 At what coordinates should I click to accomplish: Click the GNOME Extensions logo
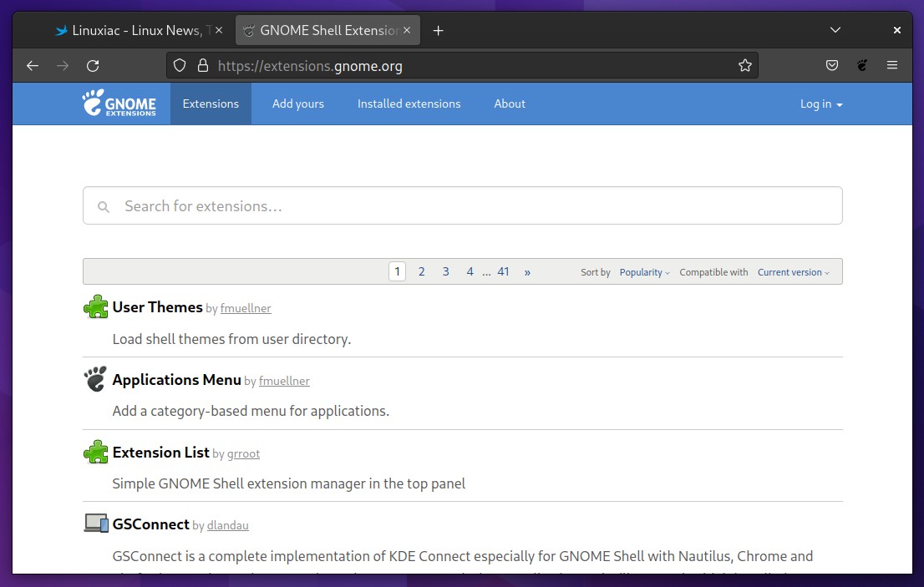click(x=119, y=103)
